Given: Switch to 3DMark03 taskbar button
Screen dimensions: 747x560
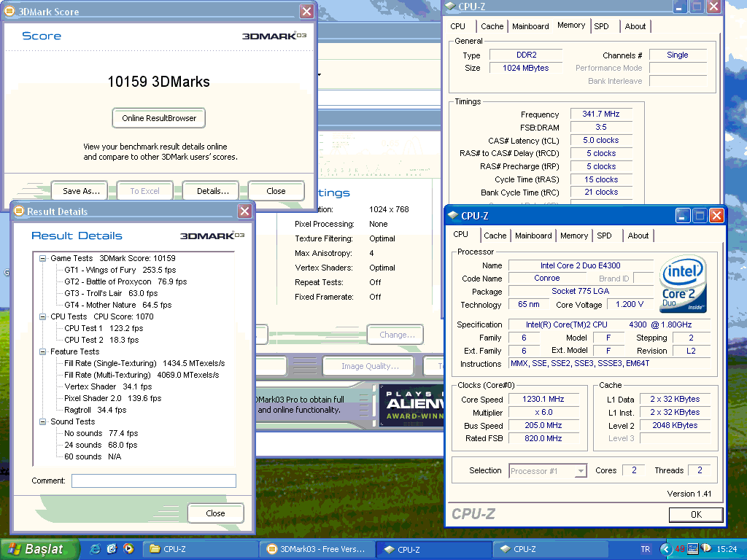Looking at the screenshot, I should point(318,549).
